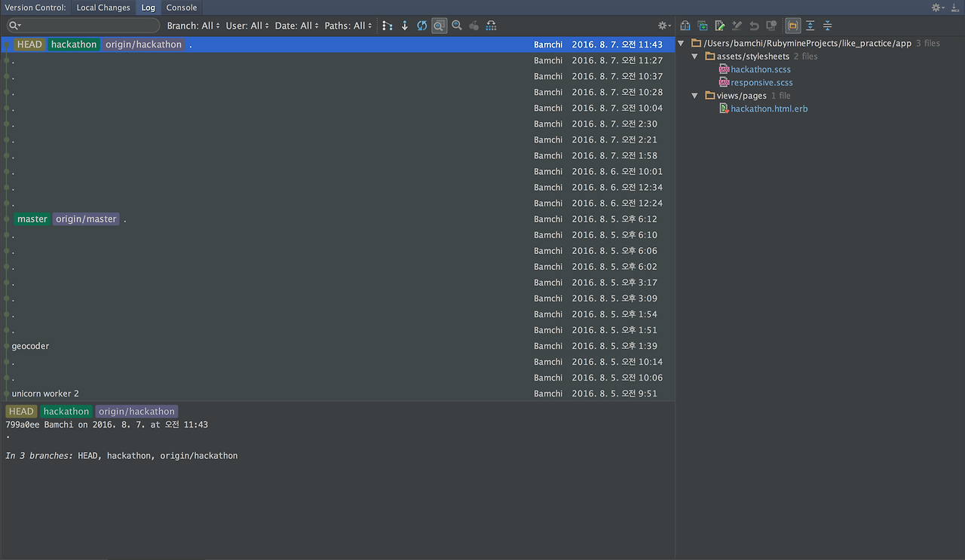
Task: Click the history clock icon in changes toolbar
Action: coord(771,26)
